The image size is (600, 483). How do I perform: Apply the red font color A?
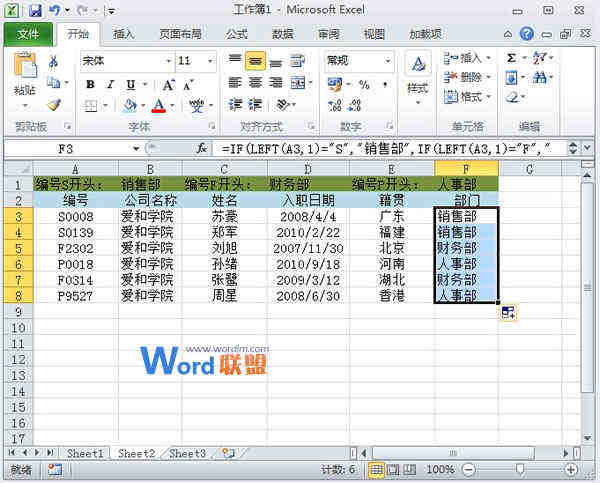[159, 105]
